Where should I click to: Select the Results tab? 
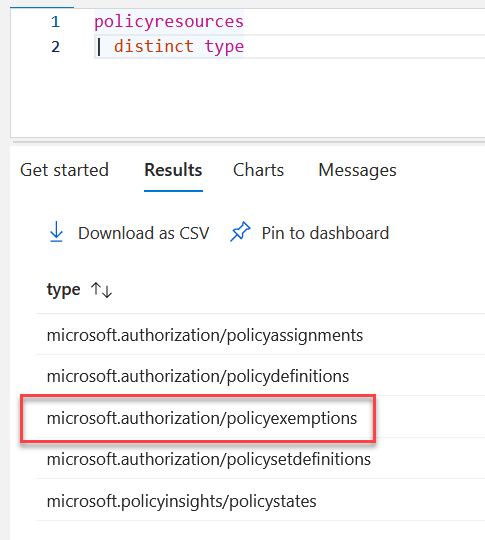tap(173, 170)
